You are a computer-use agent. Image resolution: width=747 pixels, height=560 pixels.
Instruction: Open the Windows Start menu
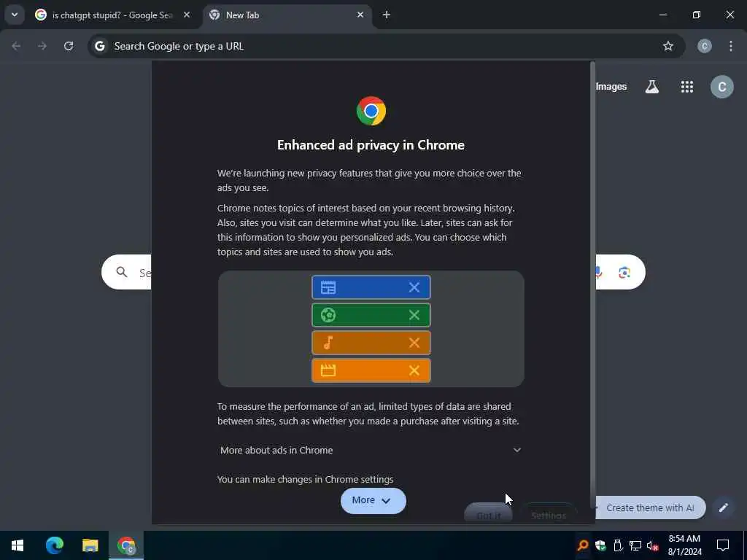click(18, 545)
